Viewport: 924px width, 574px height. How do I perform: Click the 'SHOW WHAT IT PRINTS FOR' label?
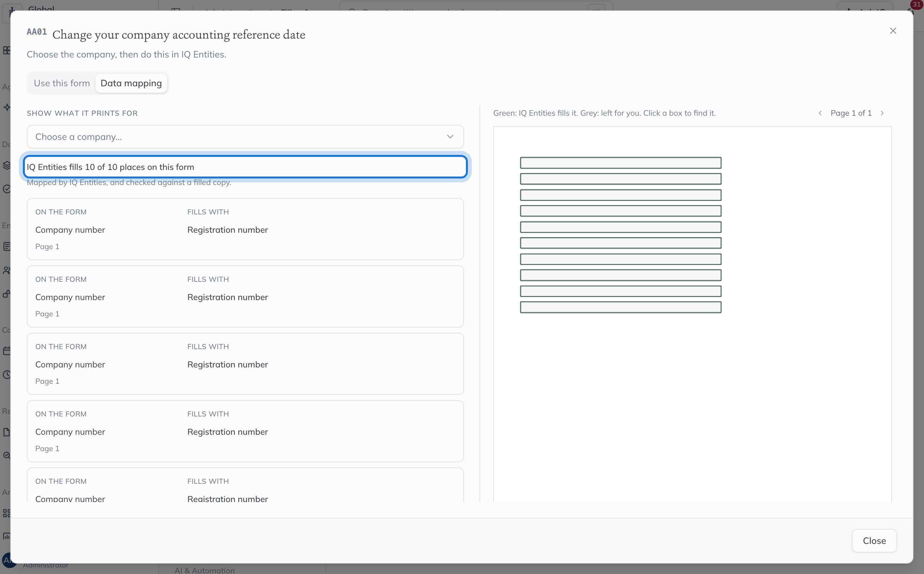point(82,113)
